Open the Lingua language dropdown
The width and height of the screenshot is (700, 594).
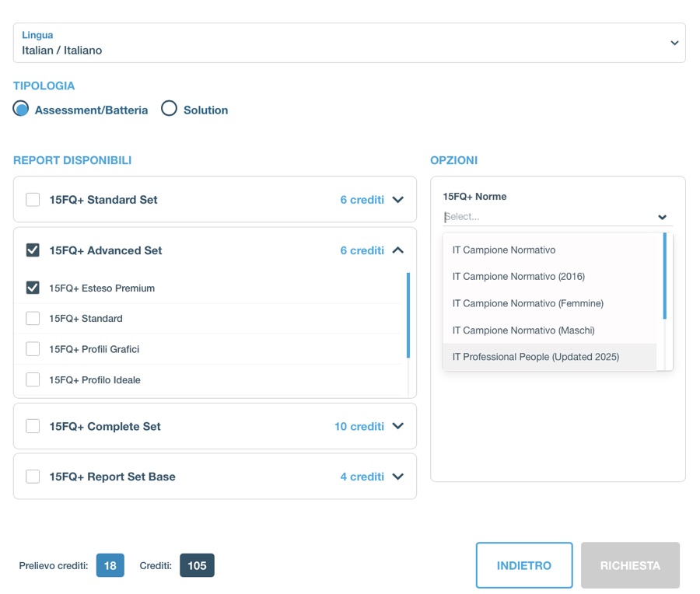[x=349, y=43]
